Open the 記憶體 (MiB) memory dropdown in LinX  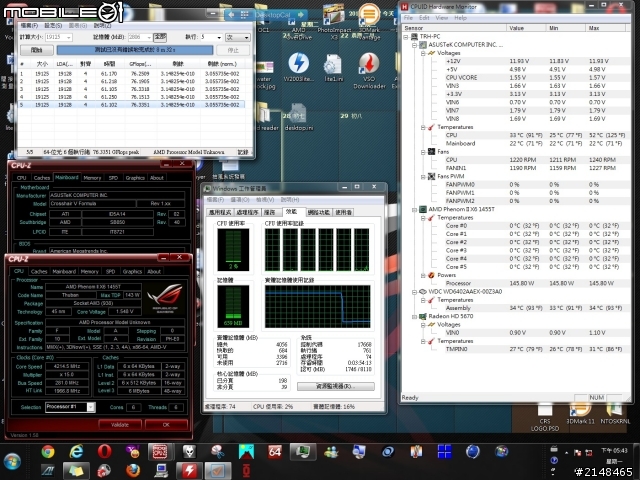[x=149, y=37]
